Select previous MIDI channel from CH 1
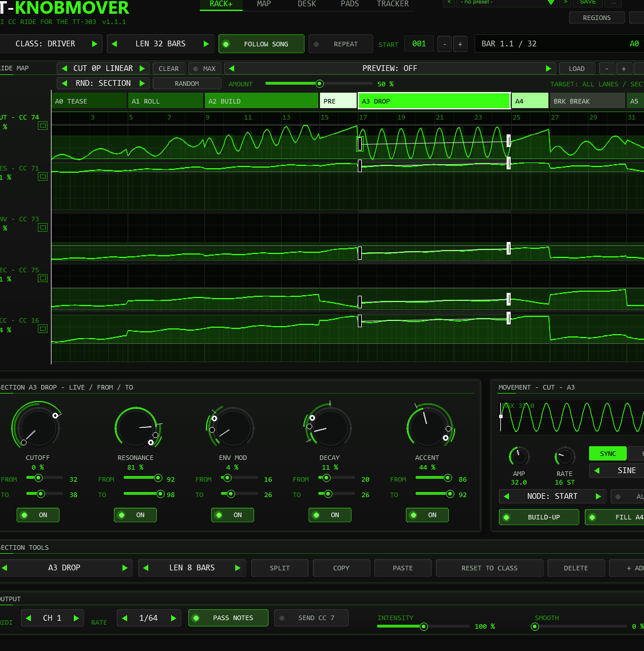This screenshot has width=644, height=651. pos(28,618)
